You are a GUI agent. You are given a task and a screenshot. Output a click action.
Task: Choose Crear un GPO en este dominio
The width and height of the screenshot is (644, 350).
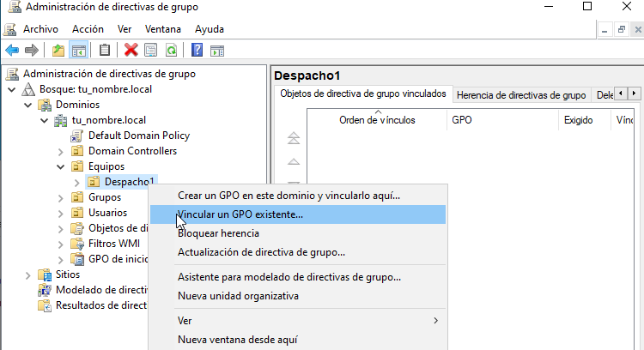click(x=298, y=196)
